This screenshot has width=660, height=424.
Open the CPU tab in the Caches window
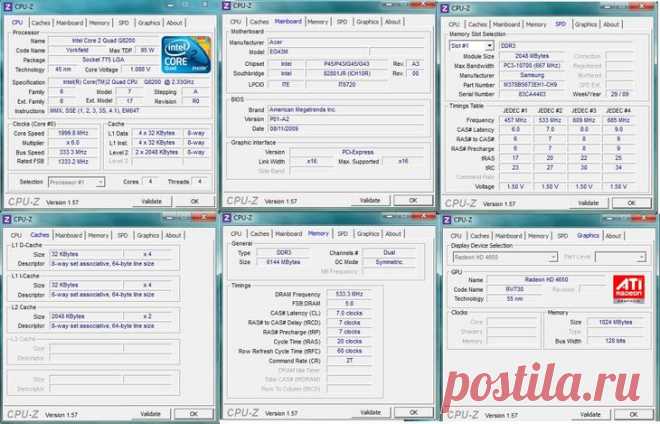tap(16, 235)
